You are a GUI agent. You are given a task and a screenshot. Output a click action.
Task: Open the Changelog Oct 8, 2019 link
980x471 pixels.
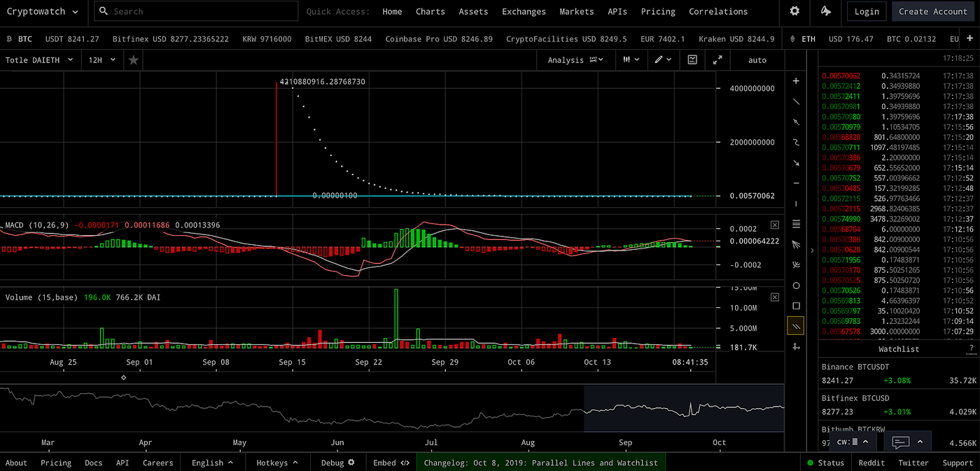pos(540,463)
